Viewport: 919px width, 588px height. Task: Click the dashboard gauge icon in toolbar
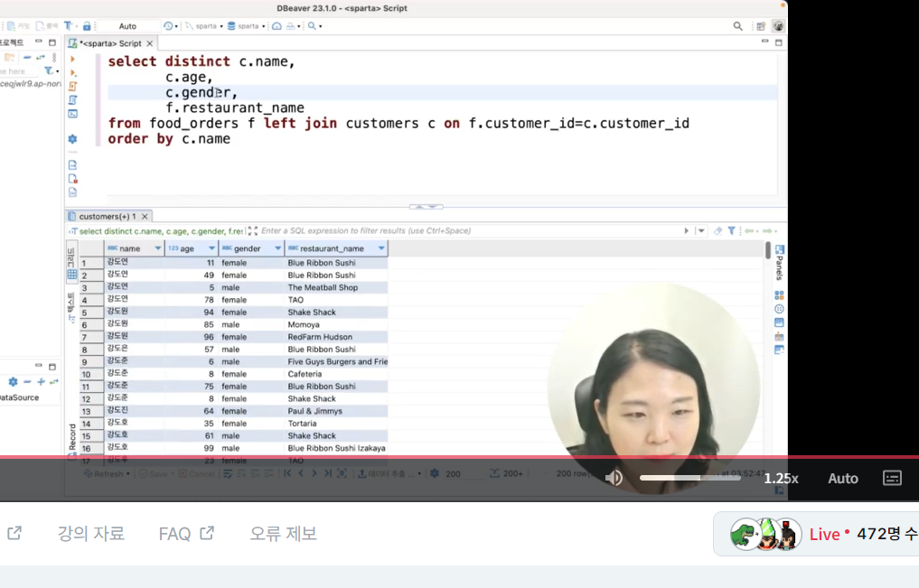point(277,26)
